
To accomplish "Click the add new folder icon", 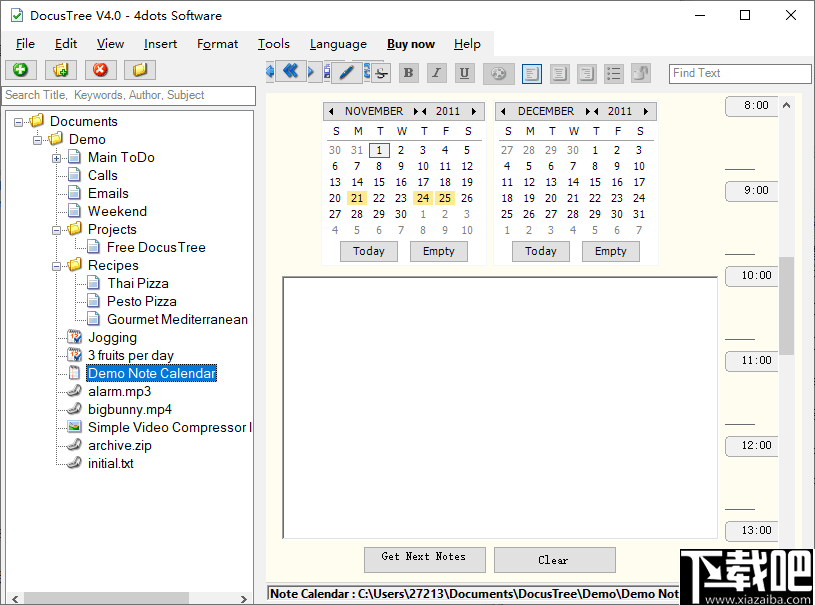I will click(x=61, y=70).
